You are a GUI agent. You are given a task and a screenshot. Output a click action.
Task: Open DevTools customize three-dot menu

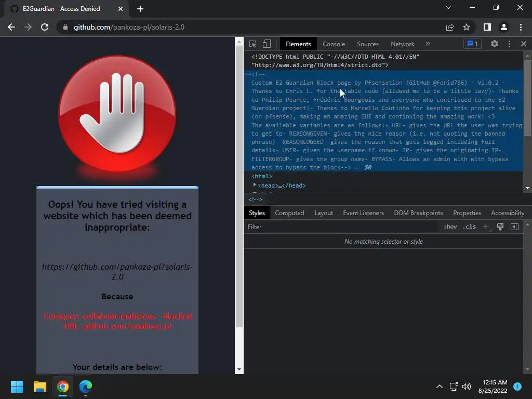click(x=509, y=44)
